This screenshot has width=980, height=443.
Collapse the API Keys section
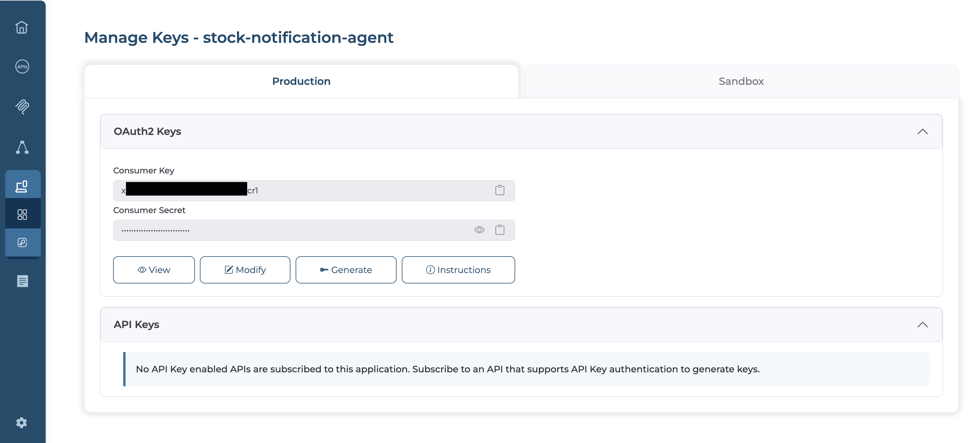point(922,325)
